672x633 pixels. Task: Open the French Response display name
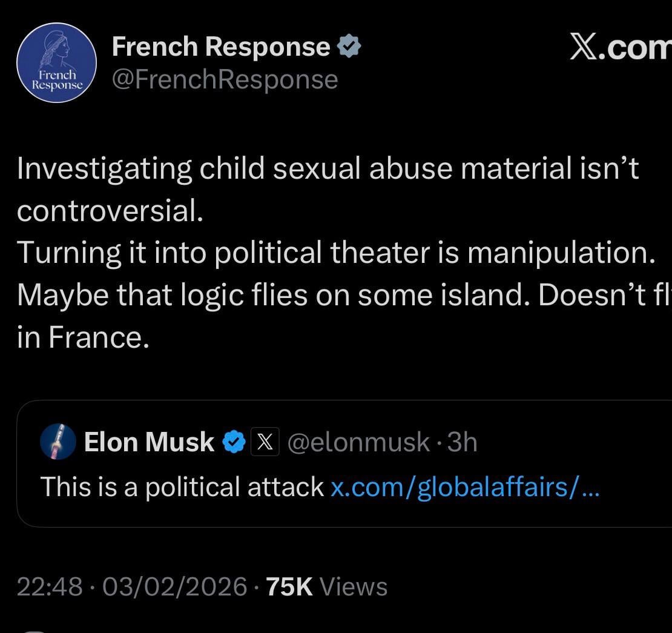[221, 47]
